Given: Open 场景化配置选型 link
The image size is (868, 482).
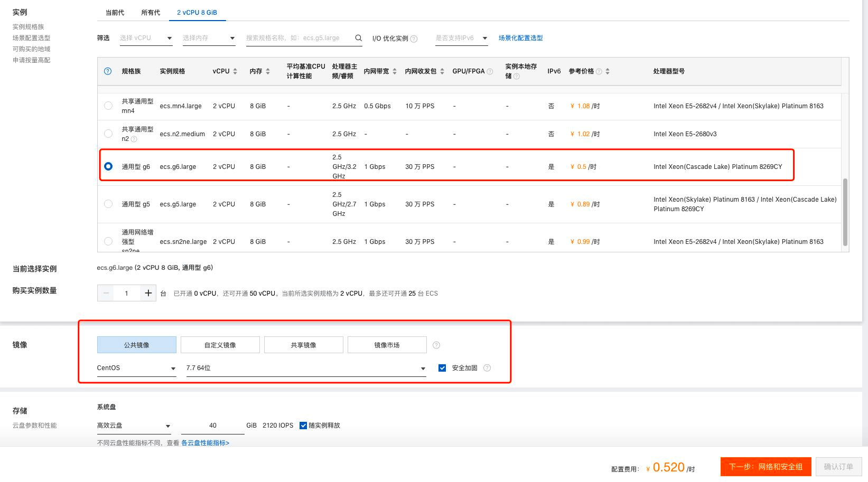Looking at the screenshot, I should coord(521,38).
